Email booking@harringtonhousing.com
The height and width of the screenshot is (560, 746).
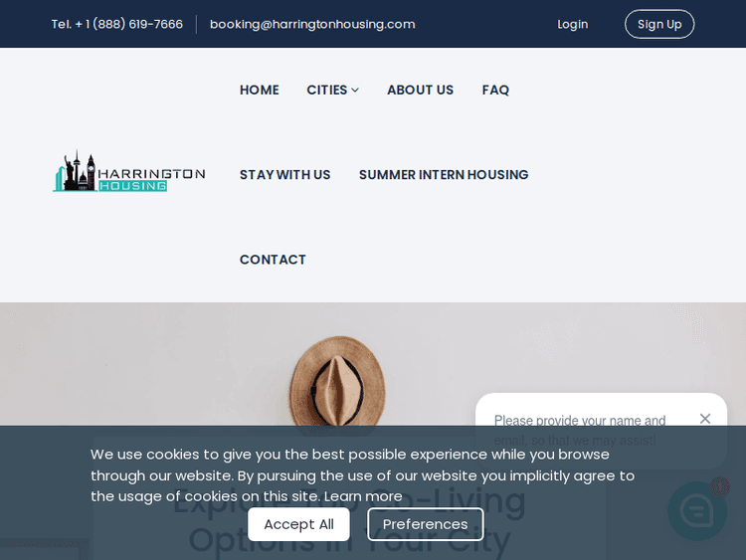pos(312,24)
